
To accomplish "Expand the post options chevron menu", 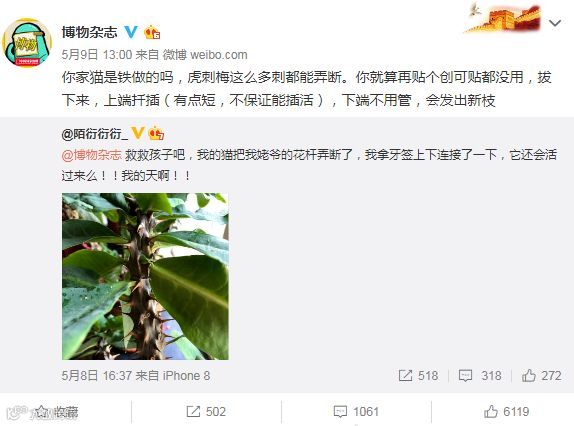I will 555,23.
